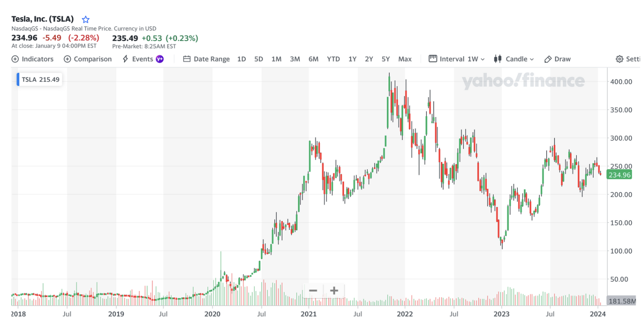Click the Events lightning bolt icon
The width and height of the screenshot is (644, 336).
(125, 59)
